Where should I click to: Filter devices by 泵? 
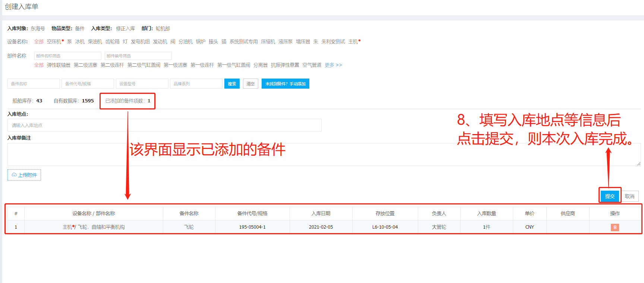tap(69, 42)
